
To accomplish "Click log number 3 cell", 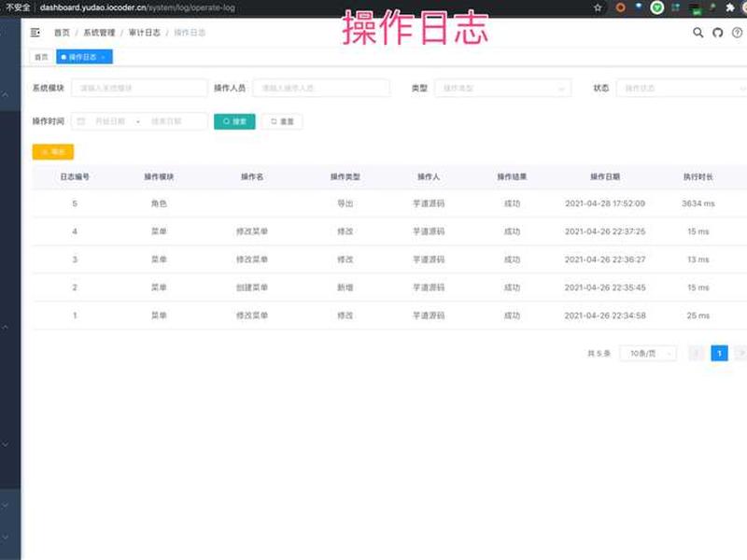I will coord(75,259).
